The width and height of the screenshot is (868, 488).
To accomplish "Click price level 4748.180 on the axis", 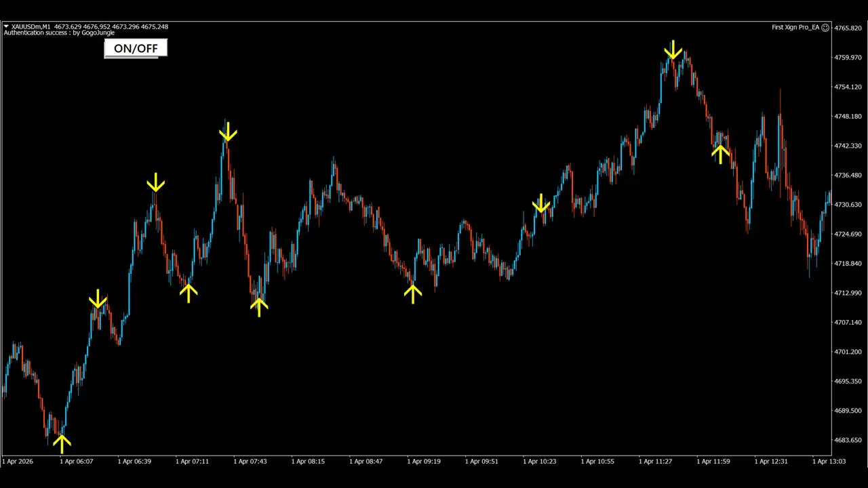I will pos(848,117).
